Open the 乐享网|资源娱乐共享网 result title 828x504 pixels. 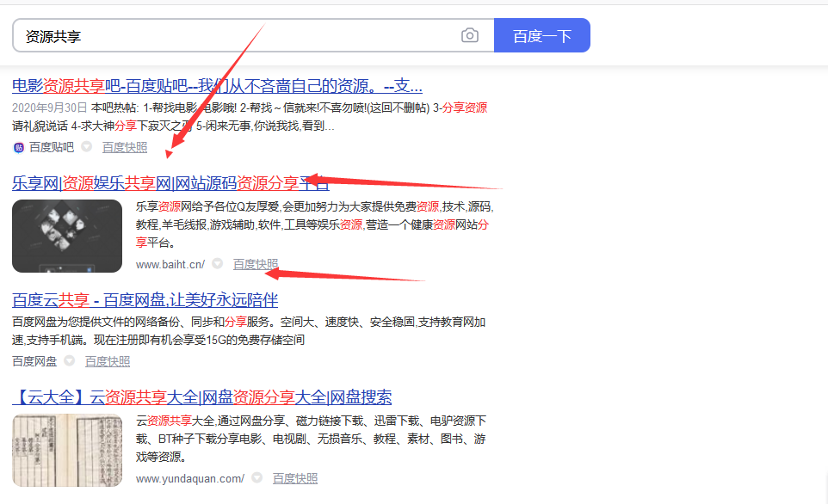[170, 183]
